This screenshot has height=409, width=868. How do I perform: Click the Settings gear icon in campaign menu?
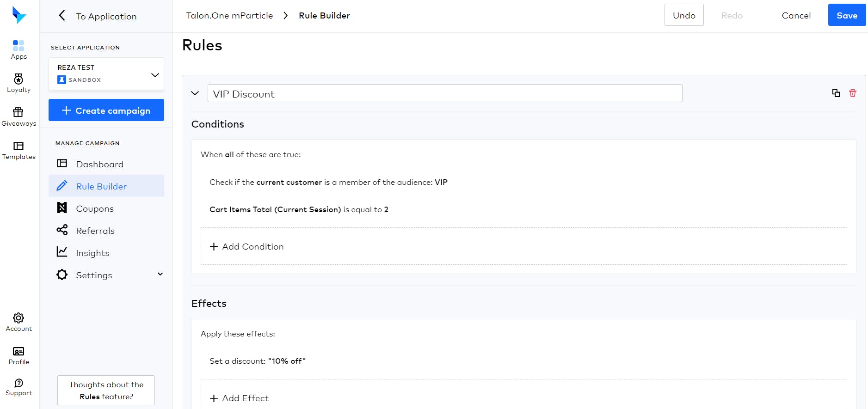[62, 275]
